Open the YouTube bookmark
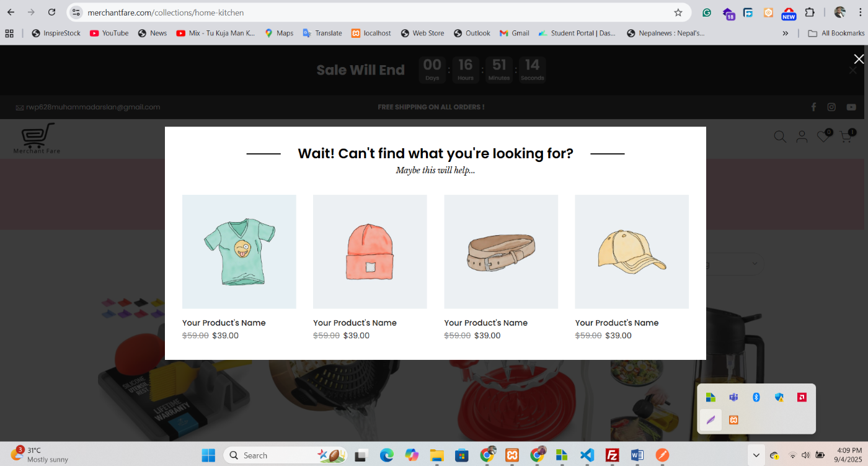 coord(109,33)
